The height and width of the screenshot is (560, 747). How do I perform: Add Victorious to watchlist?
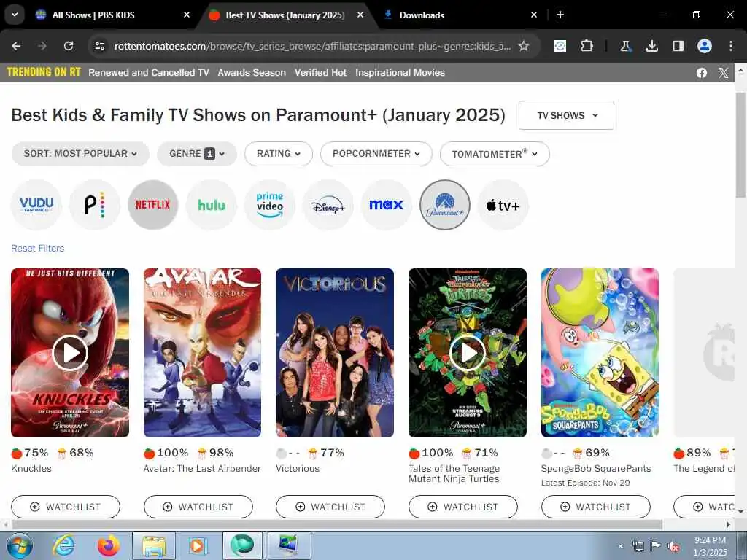(x=330, y=507)
